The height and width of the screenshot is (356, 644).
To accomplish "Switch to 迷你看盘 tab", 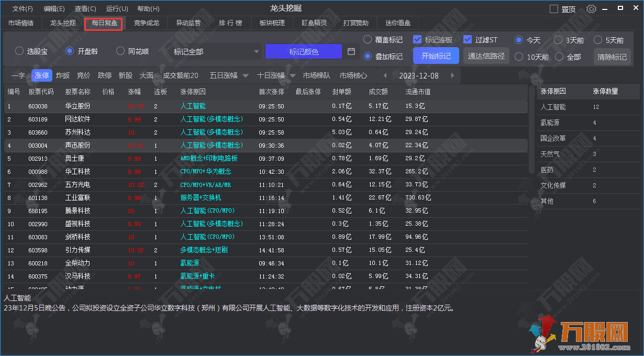I will [x=398, y=23].
